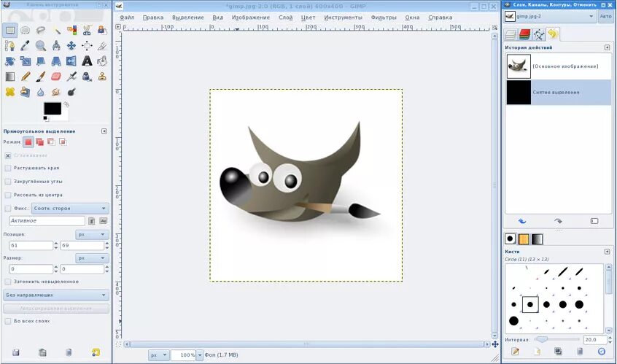Viewport: 617px width, 364px height.
Task: Select the Rectangle Select tool
Action: (x=9, y=30)
